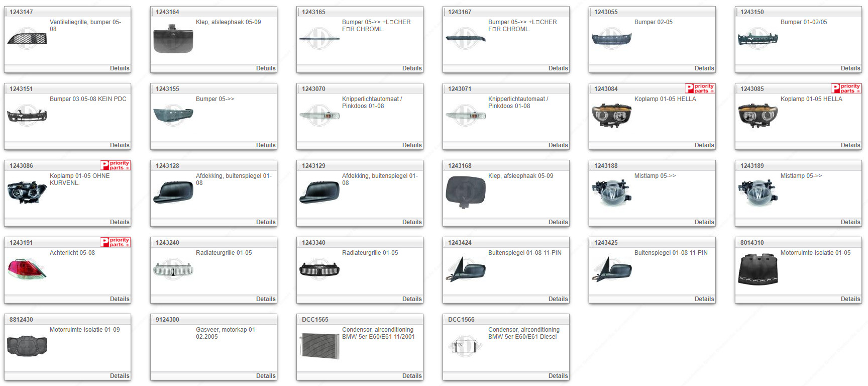Image resolution: width=868 pixels, height=386 pixels.
Task: Click the red Achterlicht 05-08 tail light image
Action: tap(27, 269)
